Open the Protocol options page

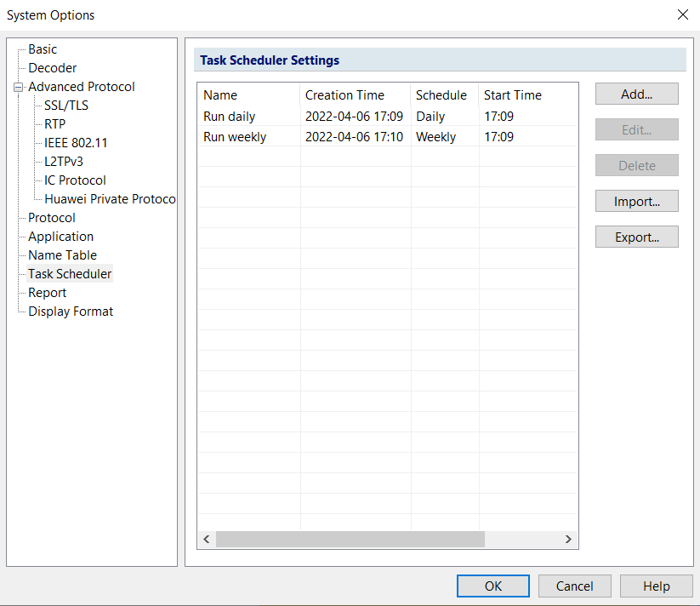[52, 218]
